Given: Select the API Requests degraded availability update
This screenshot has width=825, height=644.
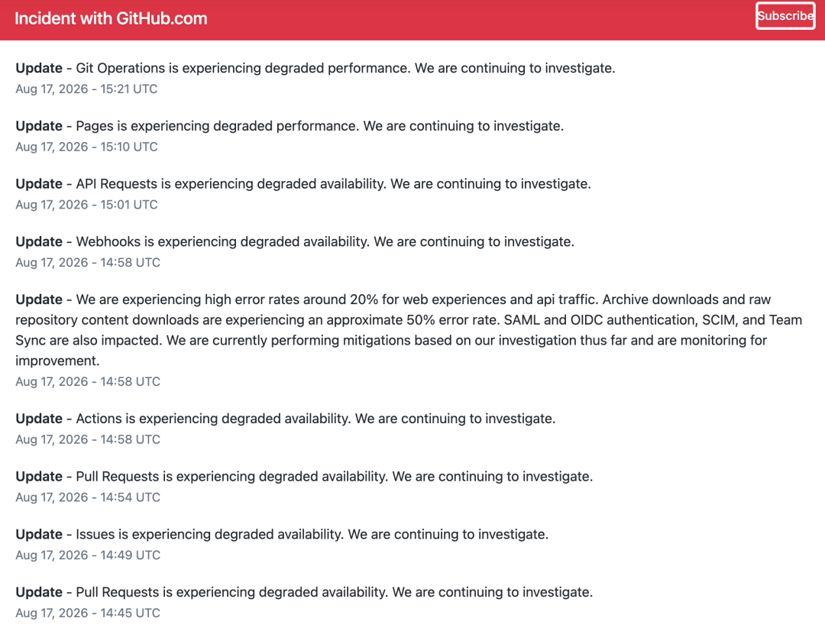Looking at the screenshot, I should (303, 184).
